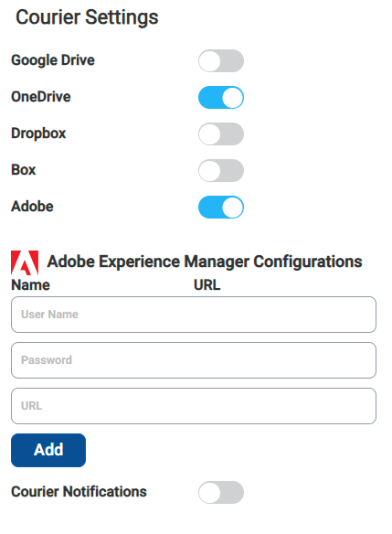392x534 pixels.
Task: Click the Name column header
Action: [31, 285]
